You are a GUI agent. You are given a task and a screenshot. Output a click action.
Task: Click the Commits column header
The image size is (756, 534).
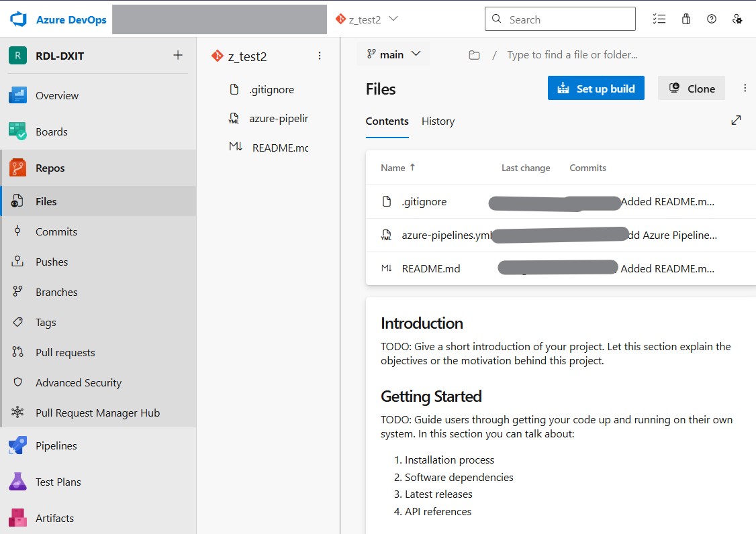click(587, 168)
